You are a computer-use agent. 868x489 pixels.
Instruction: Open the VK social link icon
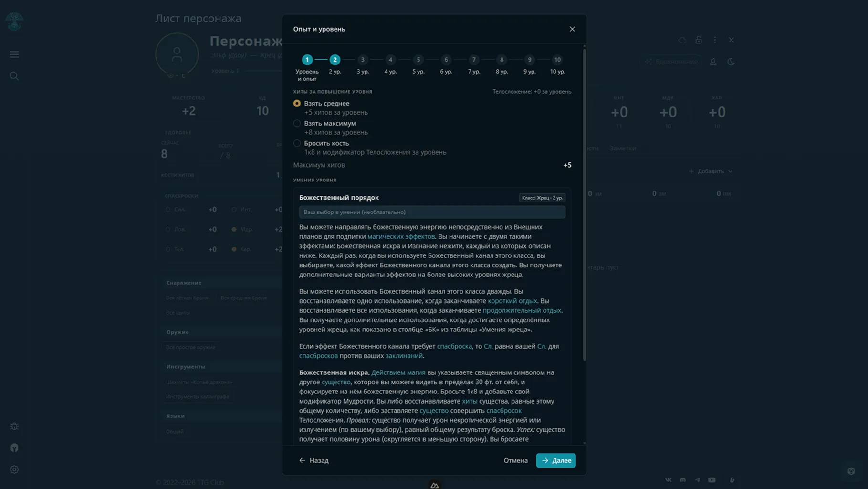pyautogui.click(x=668, y=480)
